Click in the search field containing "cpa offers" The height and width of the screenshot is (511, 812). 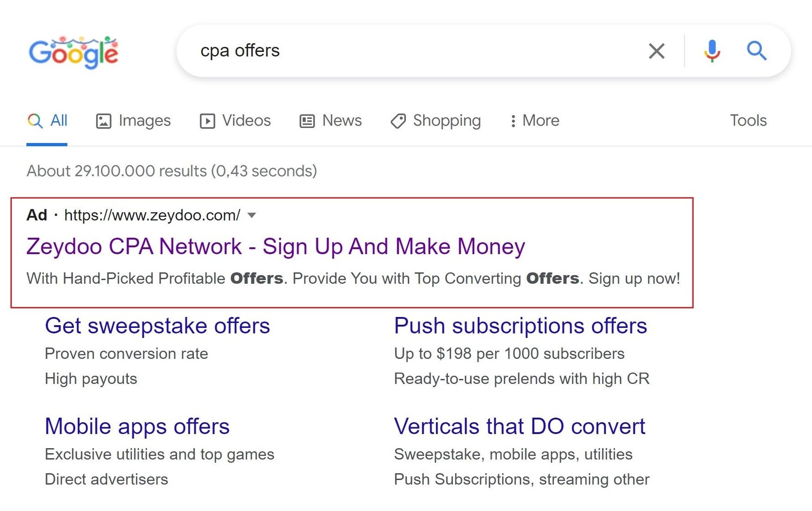(x=410, y=51)
